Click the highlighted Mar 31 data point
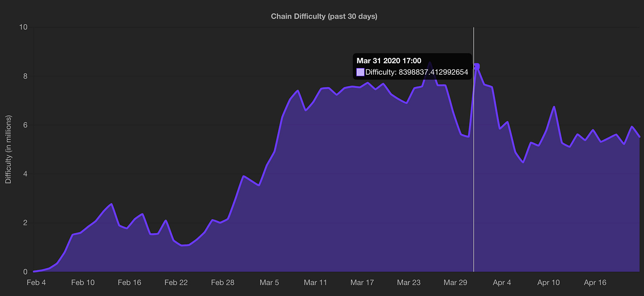644x296 pixels. coord(476,66)
